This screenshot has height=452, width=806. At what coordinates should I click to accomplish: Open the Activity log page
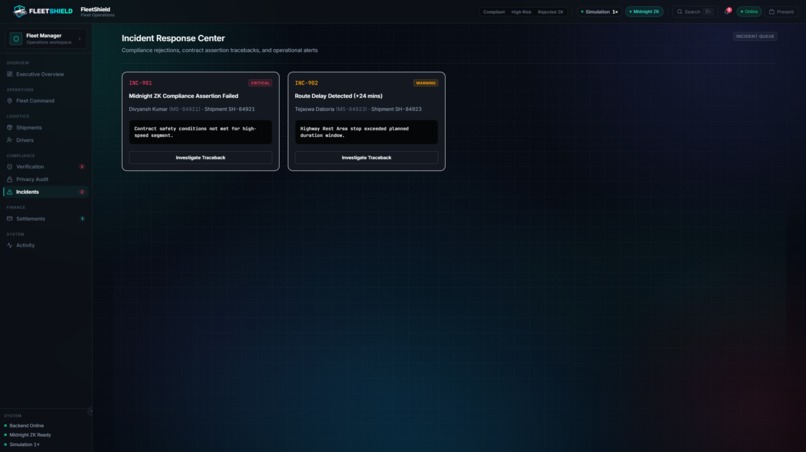point(46,245)
